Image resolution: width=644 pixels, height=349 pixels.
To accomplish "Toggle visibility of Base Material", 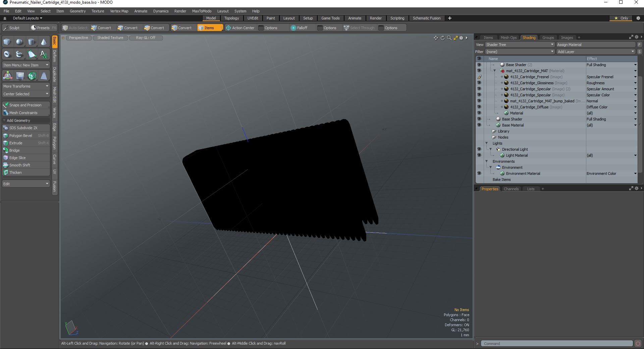I will coord(479,125).
